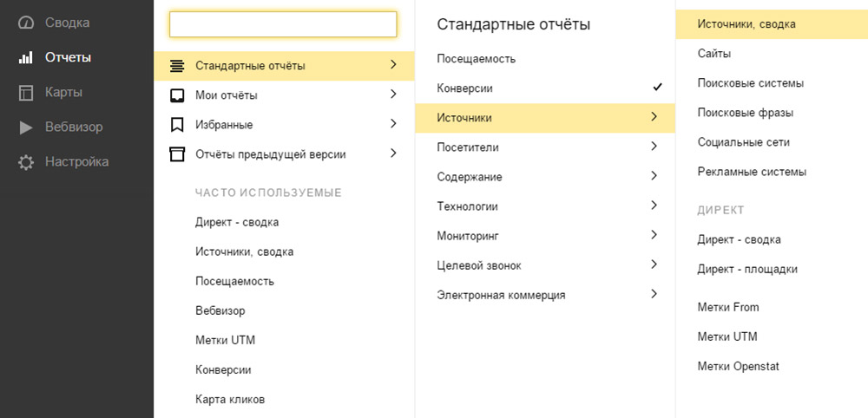Click the Стандартные отчёты list icon
Viewport: 868px width, 418px height.
point(177,66)
